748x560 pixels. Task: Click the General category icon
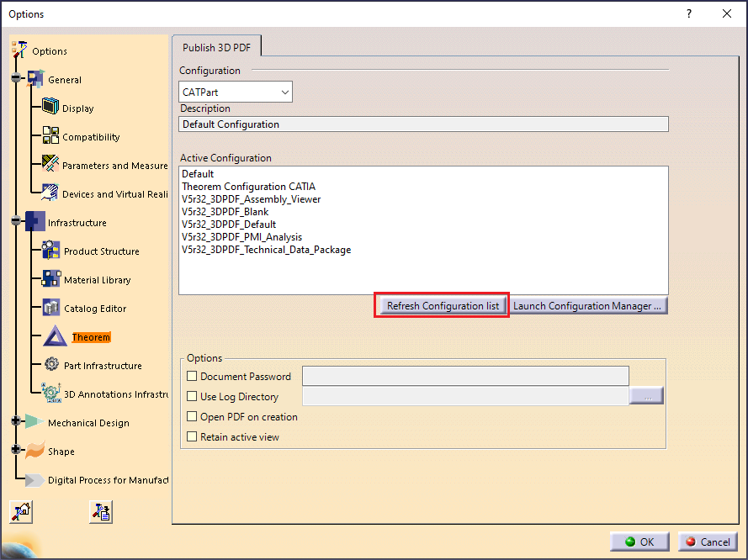[x=36, y=79]
